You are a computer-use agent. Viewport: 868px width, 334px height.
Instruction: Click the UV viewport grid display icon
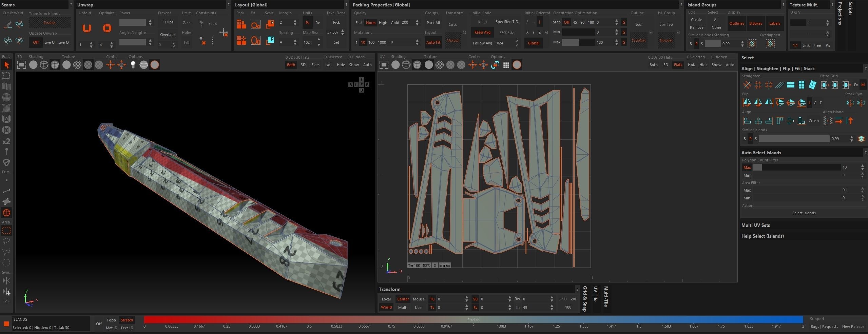pyautogui.click(x=506, y=65)
